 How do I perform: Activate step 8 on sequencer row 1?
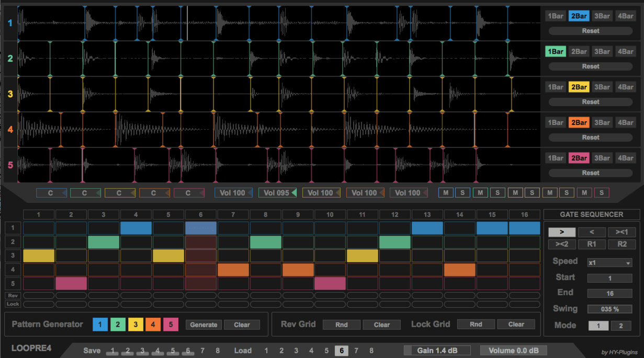coord(266,228)
